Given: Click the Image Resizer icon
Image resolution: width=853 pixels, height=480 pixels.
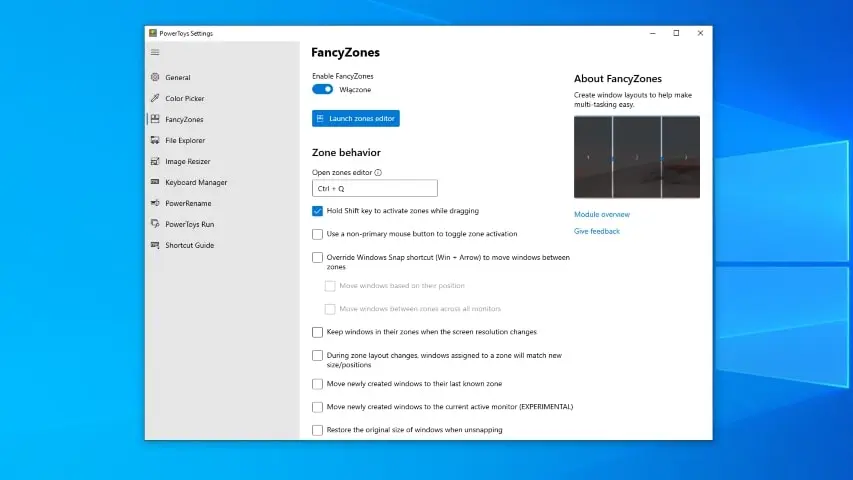Looking at the screenshot, I should click(155, 161).
